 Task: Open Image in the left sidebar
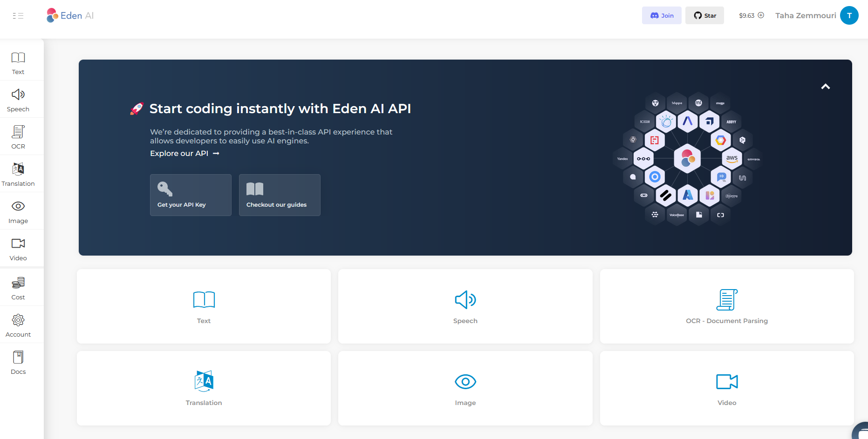[x=18, y=212]
